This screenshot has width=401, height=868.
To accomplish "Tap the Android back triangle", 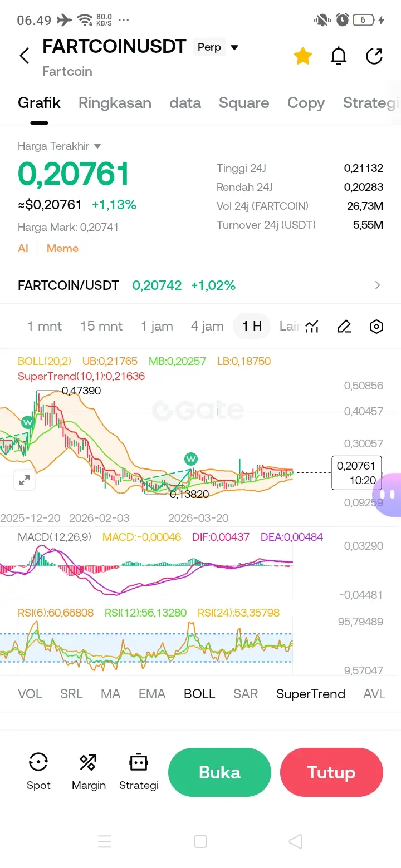I will tap(296, 841).
